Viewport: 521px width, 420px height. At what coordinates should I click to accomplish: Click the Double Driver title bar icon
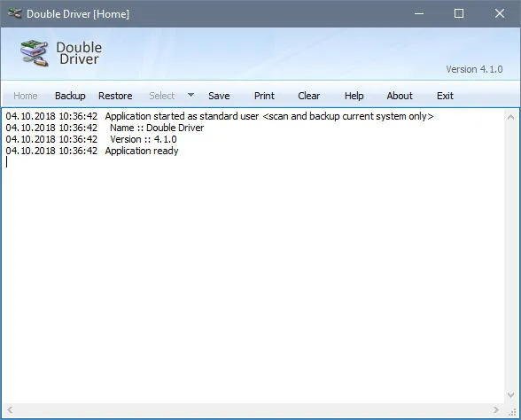14,13
